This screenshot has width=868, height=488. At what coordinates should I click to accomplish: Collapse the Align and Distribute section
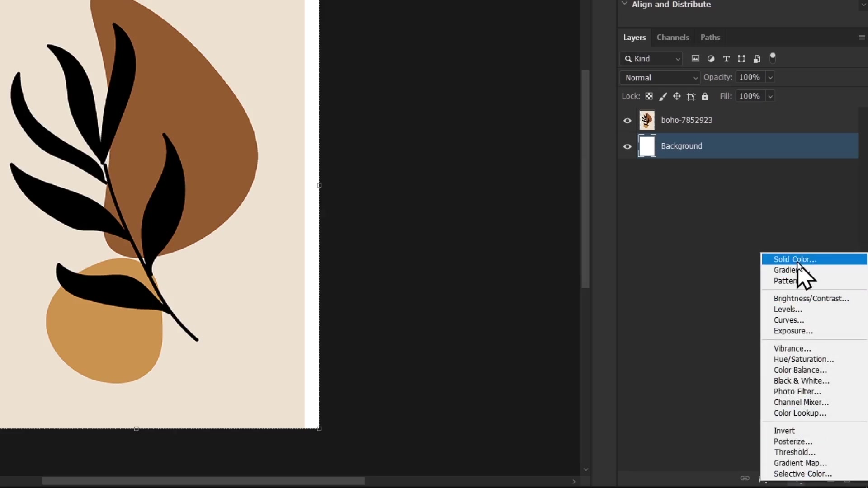click(625, 4)
